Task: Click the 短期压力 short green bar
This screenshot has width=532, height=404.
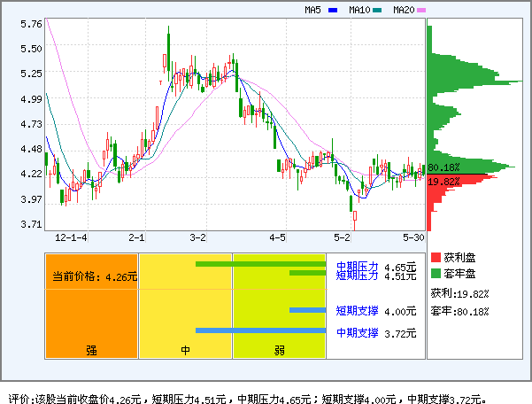Action: pos(307,273)
